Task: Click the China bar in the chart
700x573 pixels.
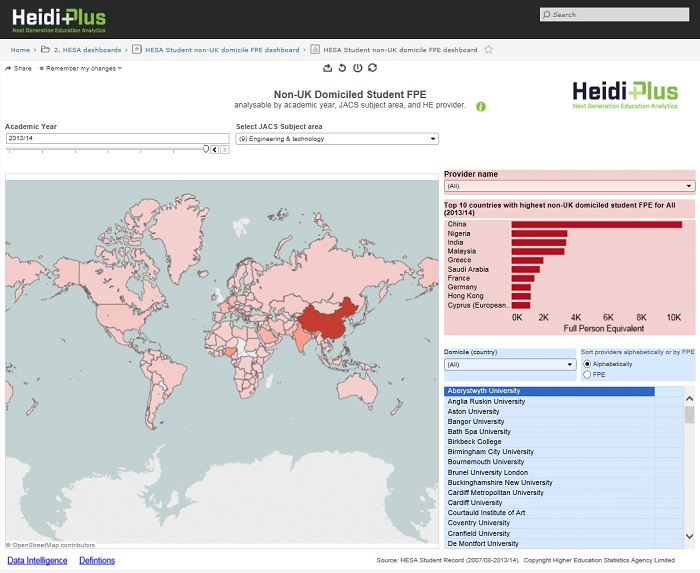Action: (x=597, y=224)
